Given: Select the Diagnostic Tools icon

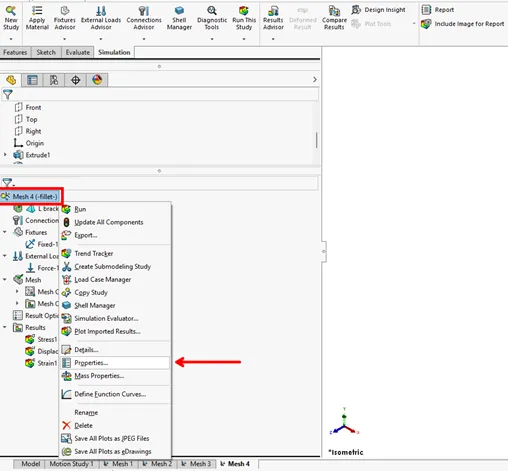Looking at the screenshot, I should click(x=212, y=10).
